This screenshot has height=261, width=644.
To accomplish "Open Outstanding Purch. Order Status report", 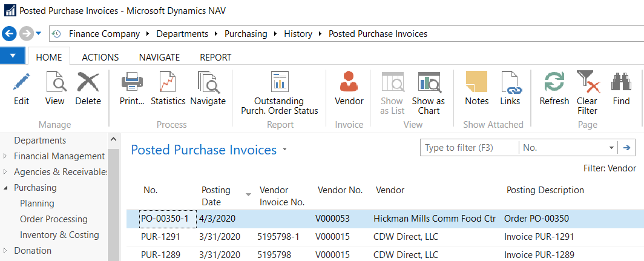I will [x=279, y=82].
